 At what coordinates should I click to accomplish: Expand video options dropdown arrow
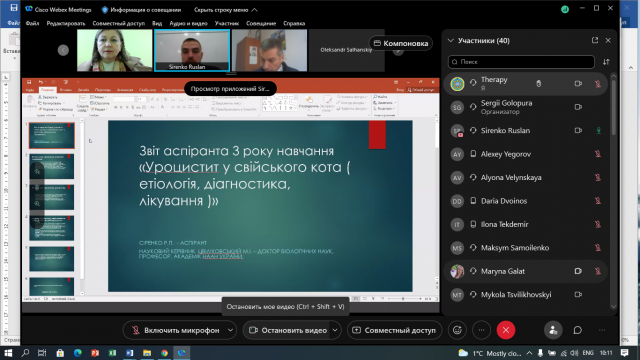(336, 330)
